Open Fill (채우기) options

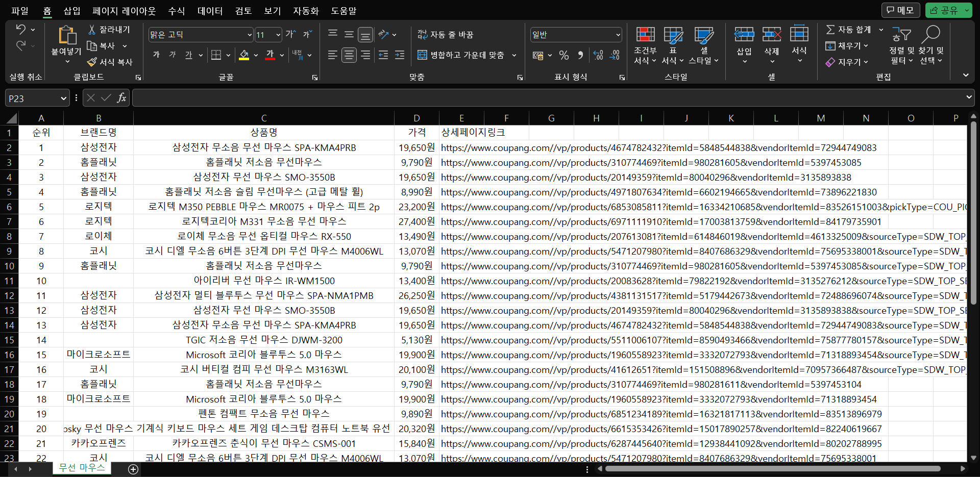click(846, 45)
